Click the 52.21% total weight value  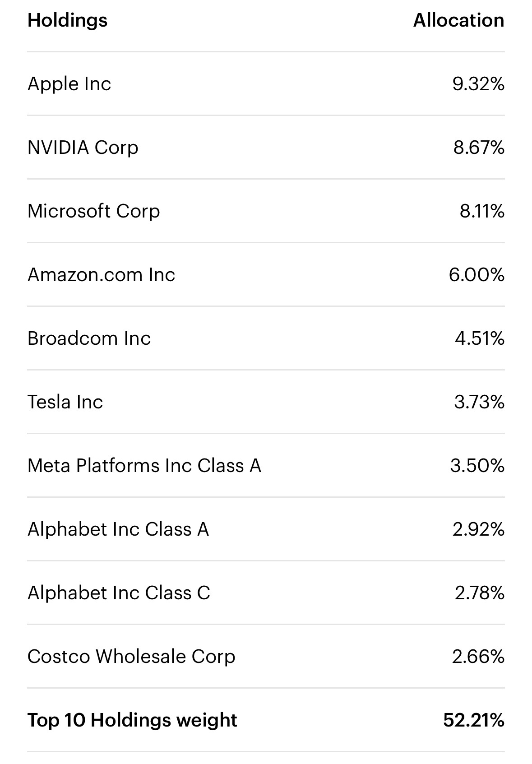point(474,720)
